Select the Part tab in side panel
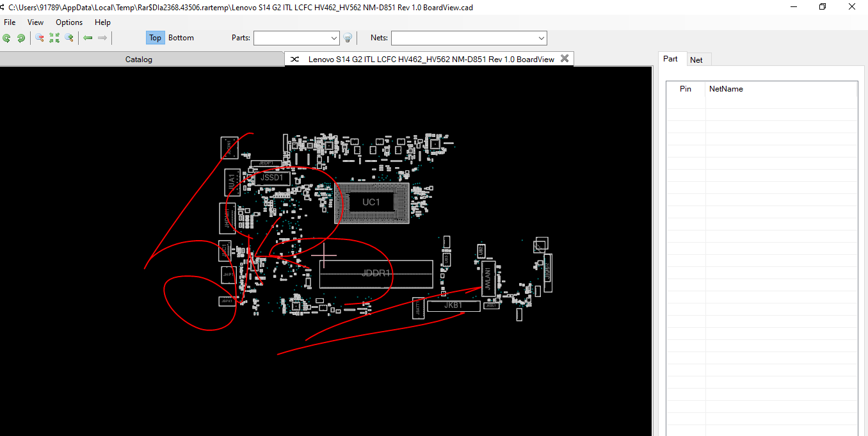Viewport: 868px width, 436px height. (x=670, y=59)
